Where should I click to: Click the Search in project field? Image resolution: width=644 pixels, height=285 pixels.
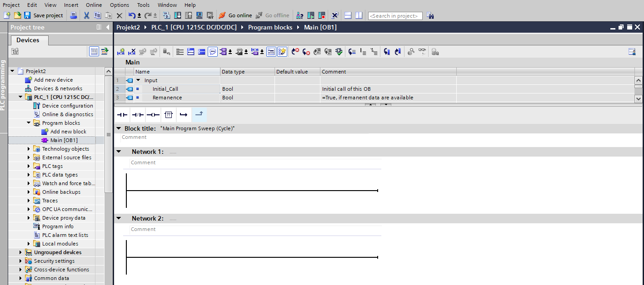pos(395,16)
